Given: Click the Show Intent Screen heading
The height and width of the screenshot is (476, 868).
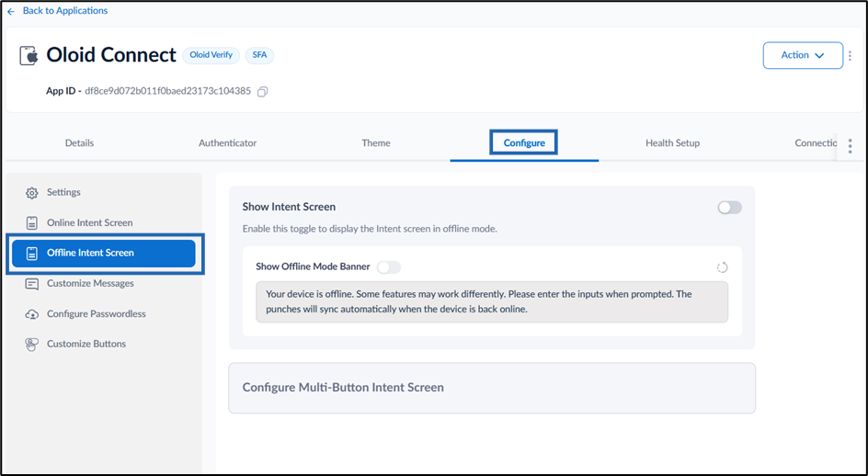Looking at the screenshot, I should tap(289, 207).
